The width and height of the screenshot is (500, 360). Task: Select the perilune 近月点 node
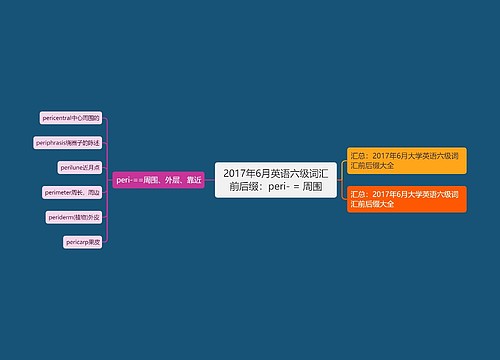(x=80, y=168)
